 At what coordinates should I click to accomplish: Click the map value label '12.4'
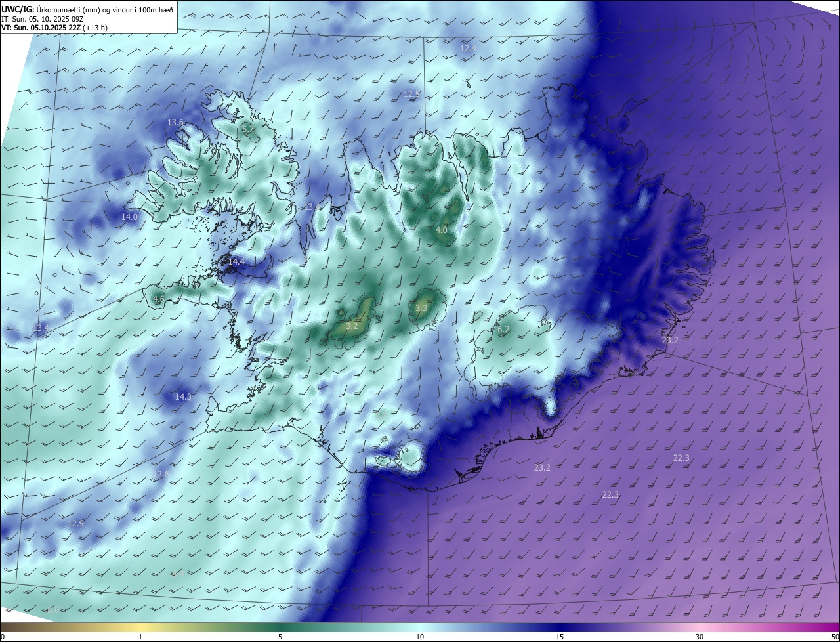point(468,48)
